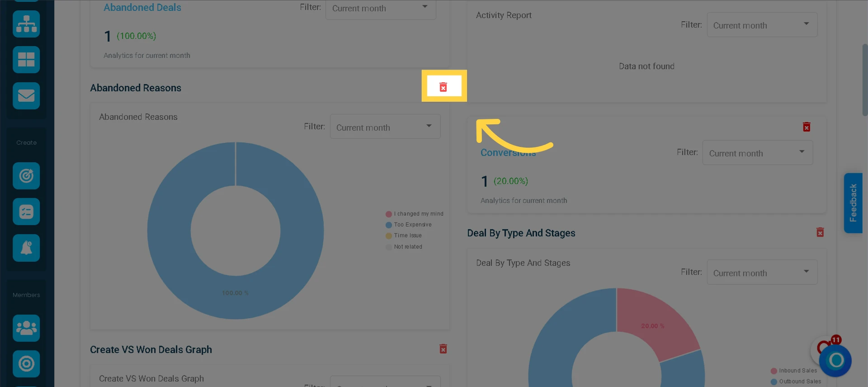Click the bell reminder icon under Create
This screenshot has height=387, width=868.
click(x=26, y=248)
